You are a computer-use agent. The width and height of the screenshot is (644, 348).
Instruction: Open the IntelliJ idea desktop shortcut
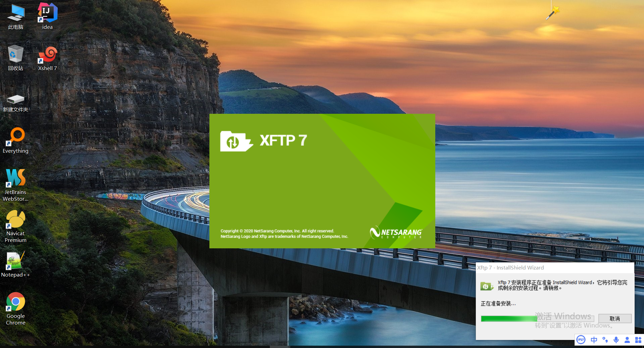click(x=47, y=17)
